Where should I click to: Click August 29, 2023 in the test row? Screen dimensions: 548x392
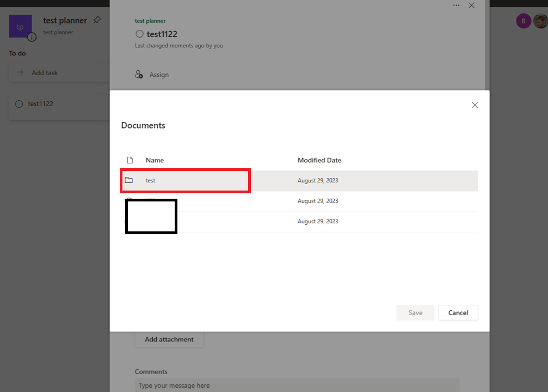[x=318, y=180]
